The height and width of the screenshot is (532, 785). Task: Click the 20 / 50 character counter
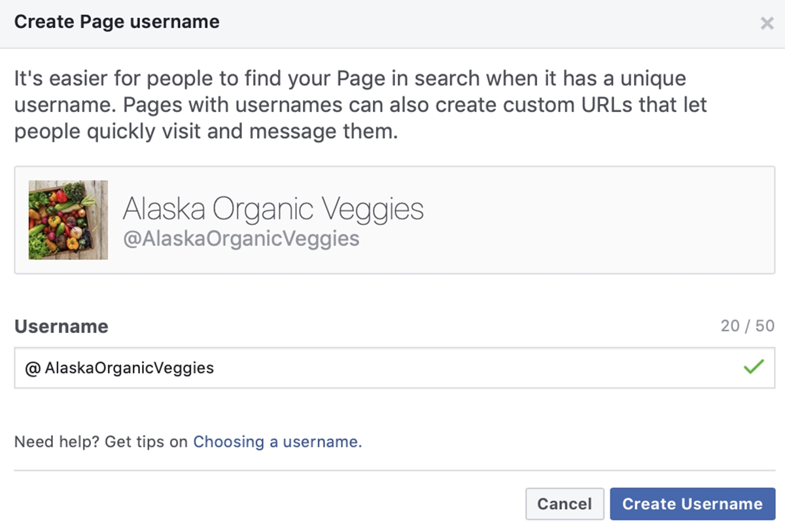click(x=748, y=326)
